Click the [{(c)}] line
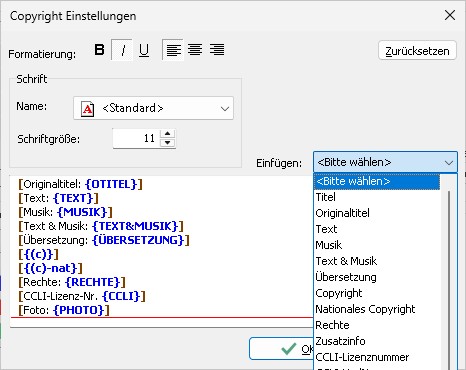This screenshot has height=370, width=466. tap(39, 254)
